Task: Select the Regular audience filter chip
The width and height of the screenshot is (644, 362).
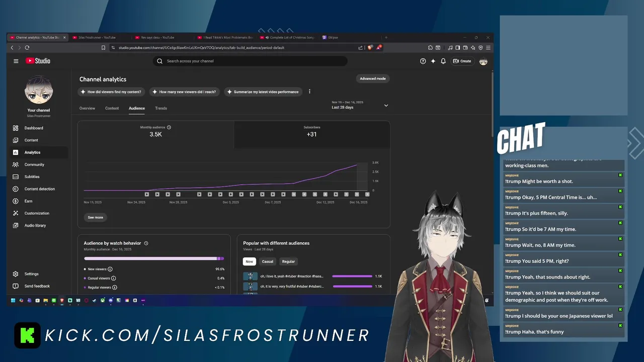Action: click(288, 261)
